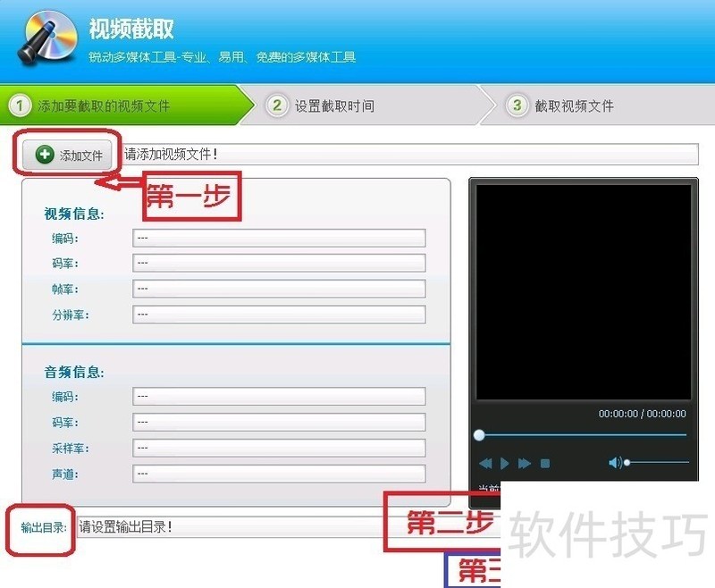Click the 采样率 field under 音频信息
This screenshot has width=715, height=588.
click(280, 449)
